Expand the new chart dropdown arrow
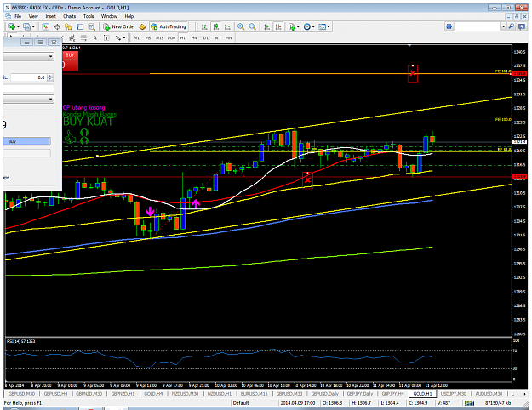Screen dimensions: 532x410 [x=18, y=26]
